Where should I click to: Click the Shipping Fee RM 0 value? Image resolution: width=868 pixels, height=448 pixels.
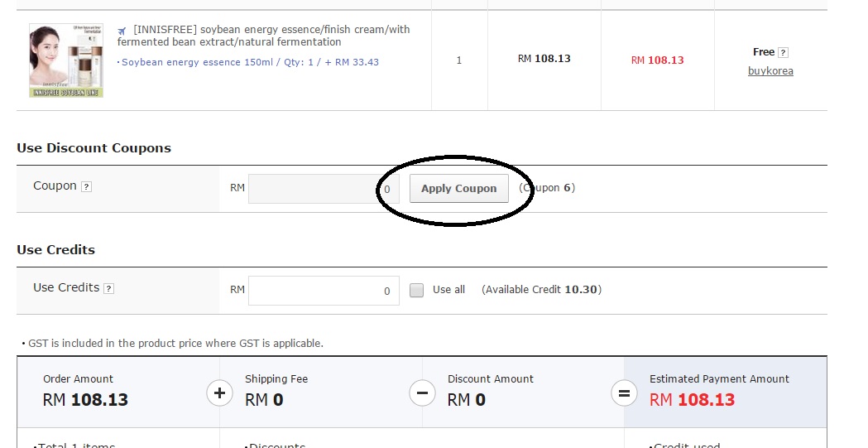coord(264,400)
